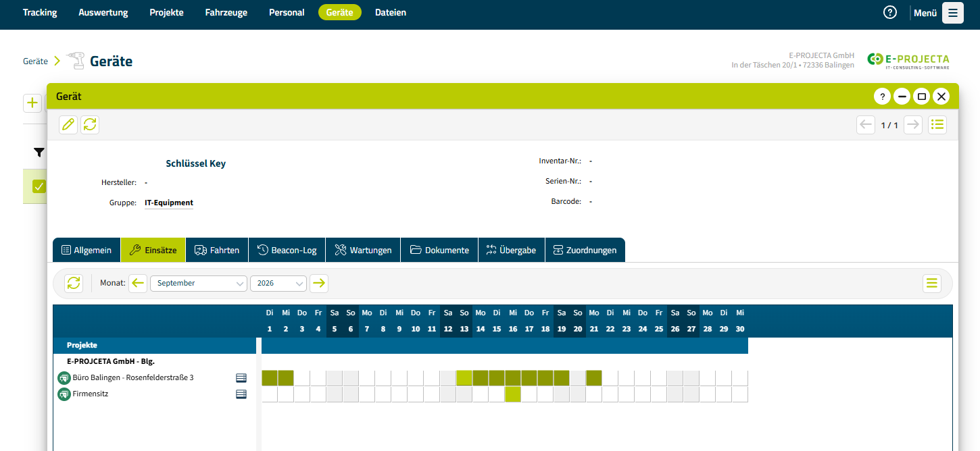Open the help icon in the top navigation bar
This screenshot has width=980, height=451.
click(x=890, y=12)
